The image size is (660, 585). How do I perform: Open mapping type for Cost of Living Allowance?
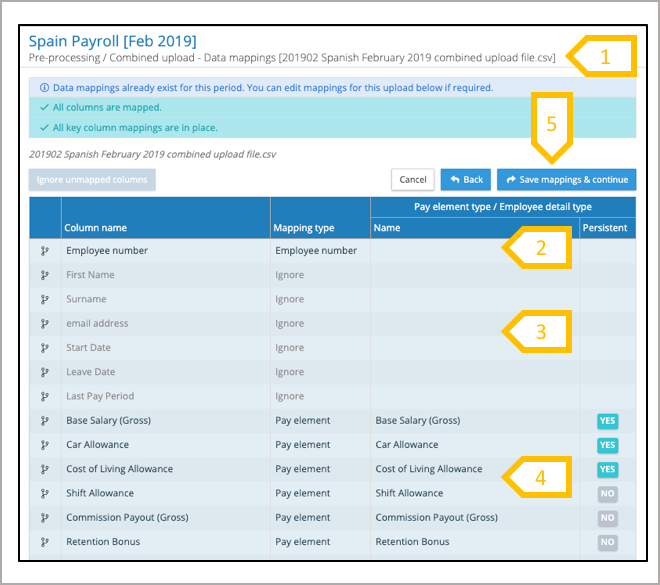click(303, 469)
